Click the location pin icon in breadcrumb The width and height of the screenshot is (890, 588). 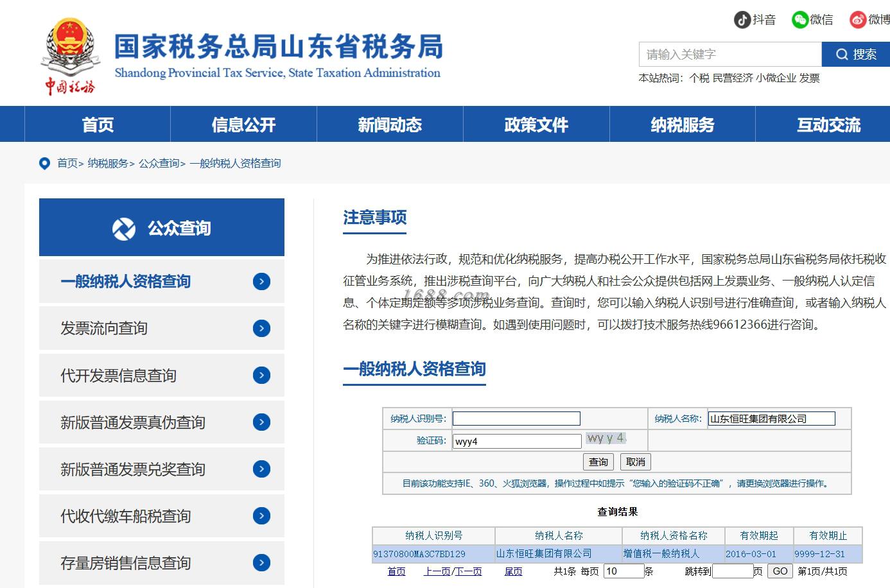click(x=44, y=163)
